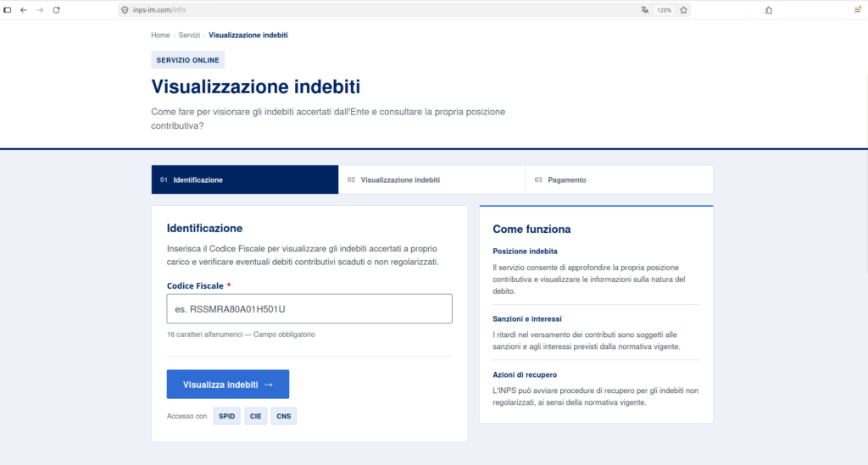Click the browser back arrow
Image resolution: width=868 pixels, height=465 pixels.
point(23,10)
